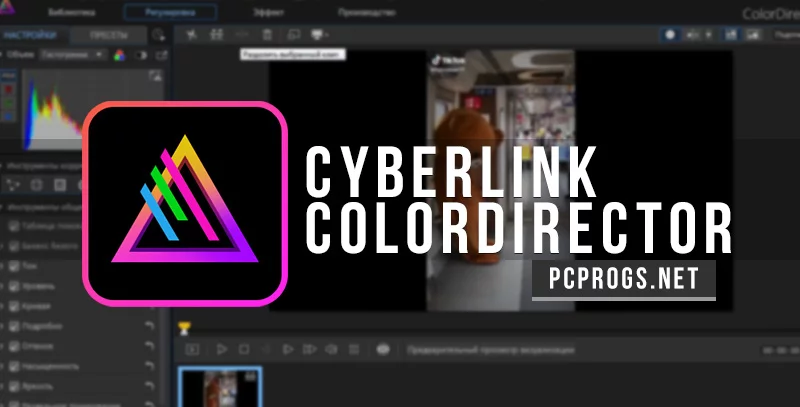Select the green channel square
Image resolution: width=800 pixels, height=407 pixels.
pyautogui.click(x=8, y=103)
